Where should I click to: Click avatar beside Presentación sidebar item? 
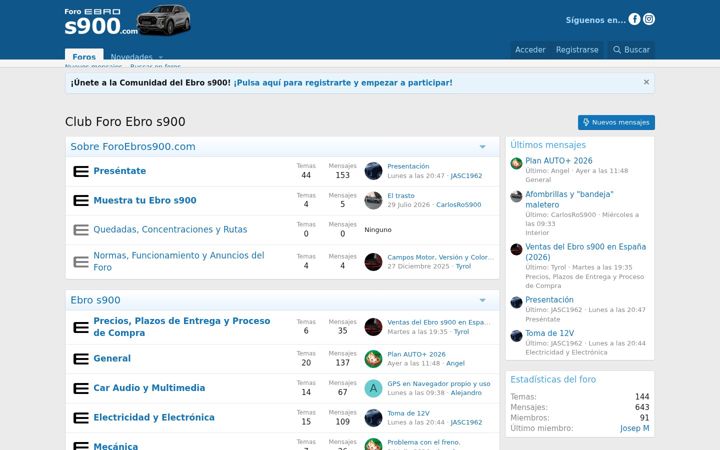[x=516, y=302]
